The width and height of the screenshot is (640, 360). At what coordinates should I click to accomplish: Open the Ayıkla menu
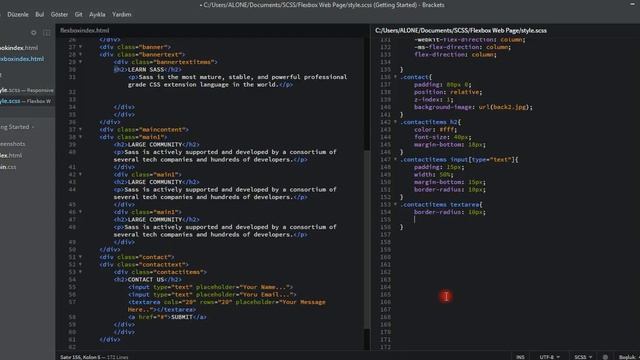pos(97,14)
